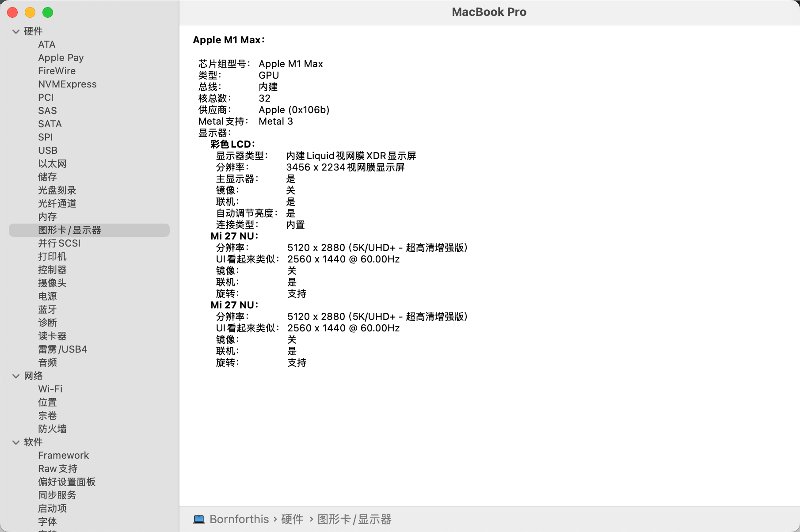Select SPI in the hardware list

(46, 137)
